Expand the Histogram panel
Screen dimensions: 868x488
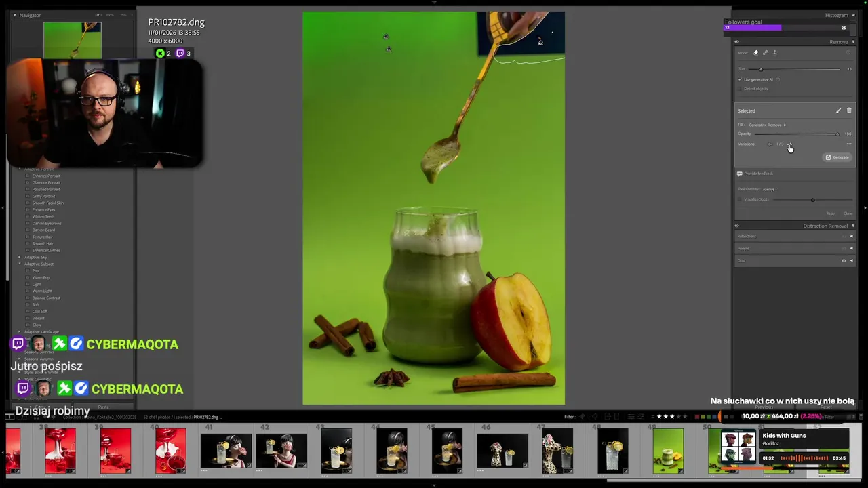click(853, 15)
